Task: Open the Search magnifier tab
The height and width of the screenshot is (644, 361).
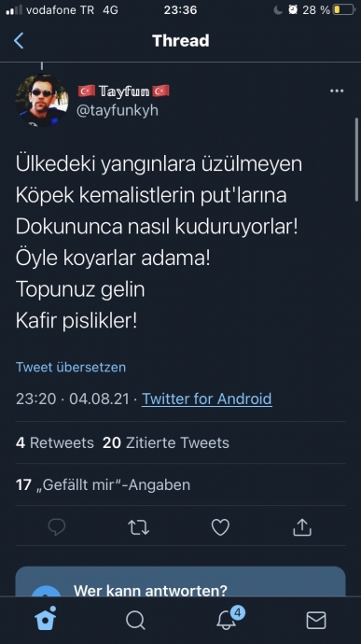Action: tap(135, 620)
